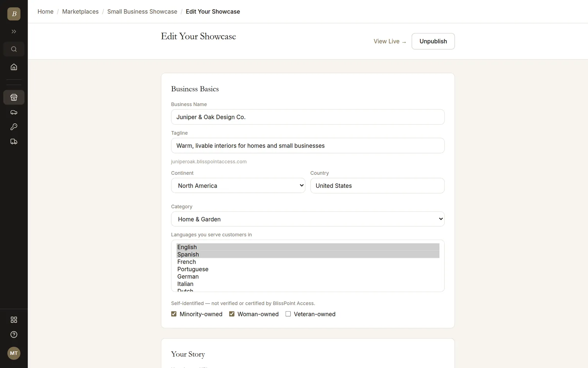
Task: Enable the Veteran-owned checkbox
Action: [x=288, y=314]
